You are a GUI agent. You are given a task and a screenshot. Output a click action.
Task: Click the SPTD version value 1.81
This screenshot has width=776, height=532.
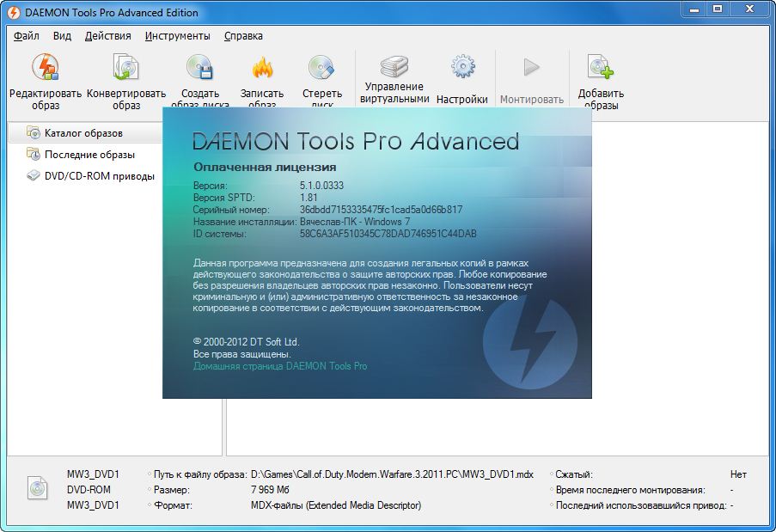(x=309, y=198)
